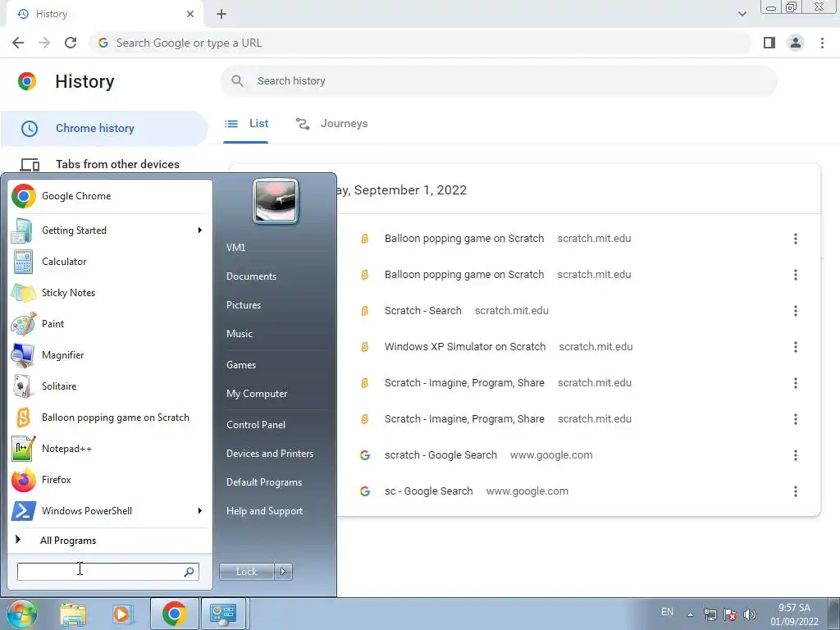Open Chrome profile avatar menu
Screen dimensions: 840x630
(x=796, y=43)
